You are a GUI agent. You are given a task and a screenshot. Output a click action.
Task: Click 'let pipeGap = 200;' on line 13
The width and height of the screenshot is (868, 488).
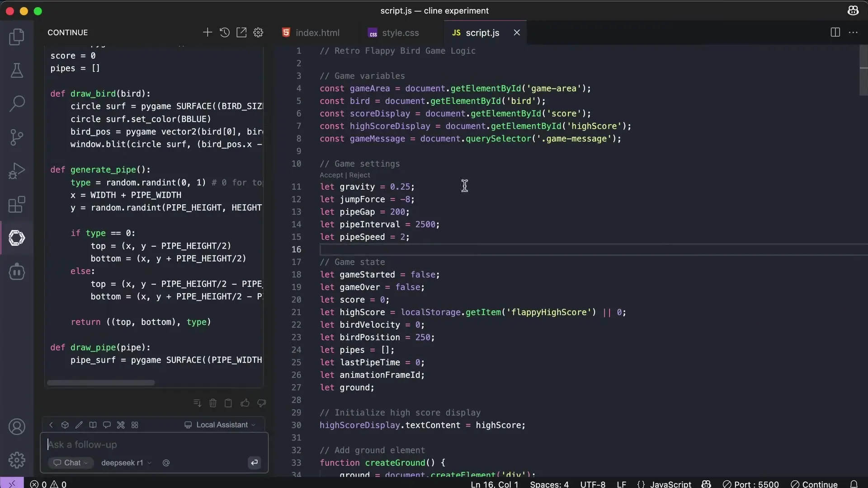[364, 212]
